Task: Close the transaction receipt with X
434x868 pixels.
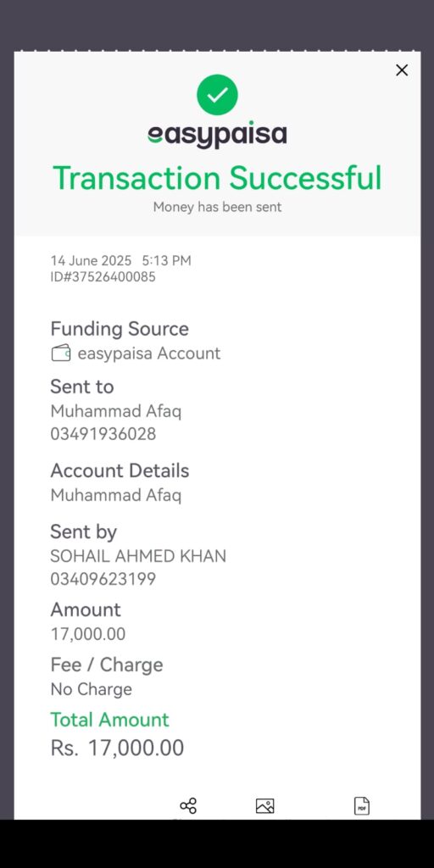Action: [x=402, y=70]
